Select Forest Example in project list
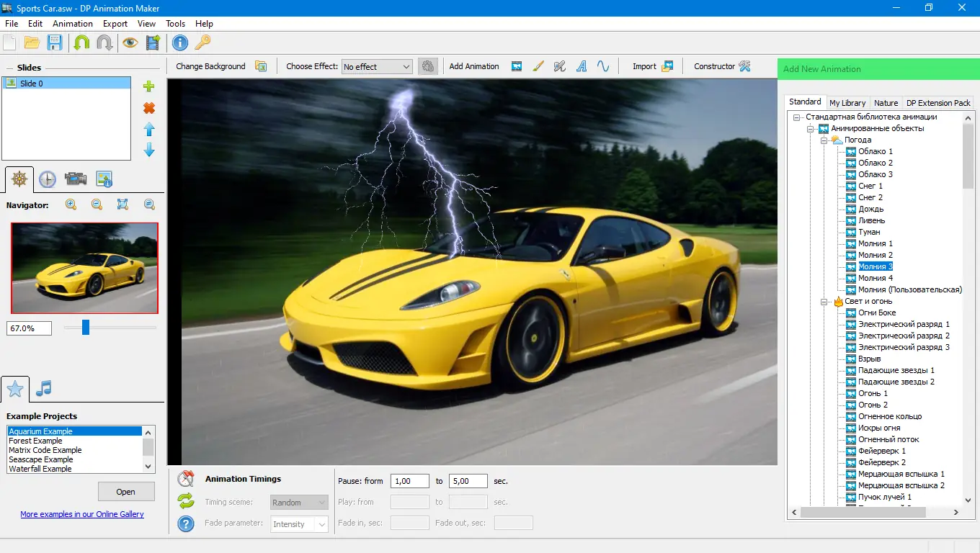The width and height of the screenshot is (980, 553). (36, 441)
